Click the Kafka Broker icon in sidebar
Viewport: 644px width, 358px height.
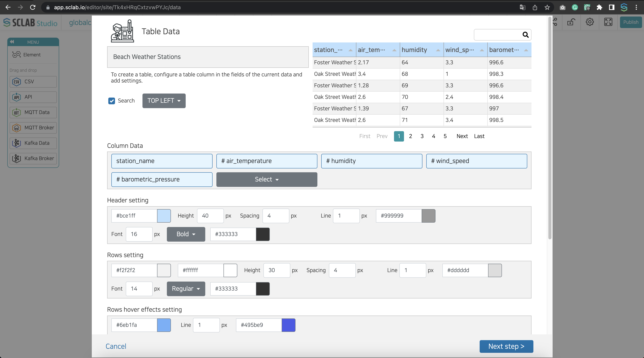coord(16,158)
